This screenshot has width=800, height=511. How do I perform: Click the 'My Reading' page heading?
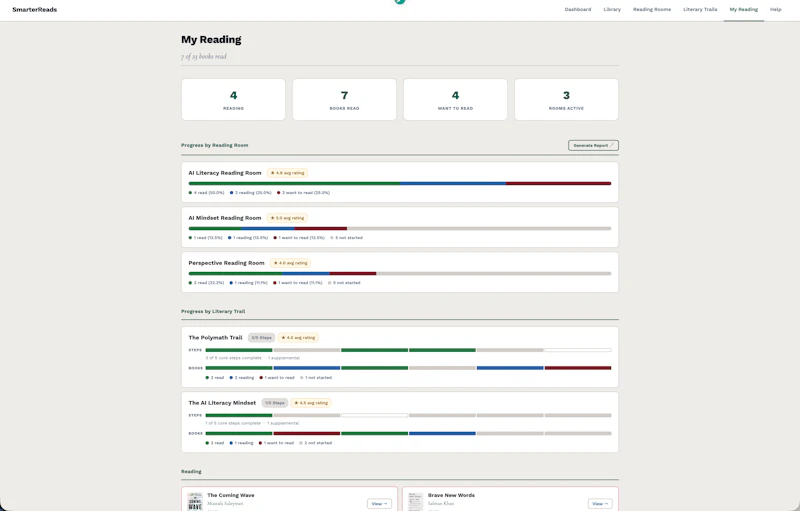click(x=211, y=39)
